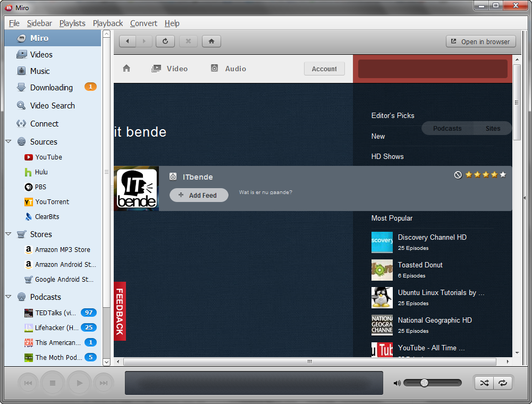Open the TEDTalks podcast feed
Viewport: 532px width, 404px height.
point(53,313)
